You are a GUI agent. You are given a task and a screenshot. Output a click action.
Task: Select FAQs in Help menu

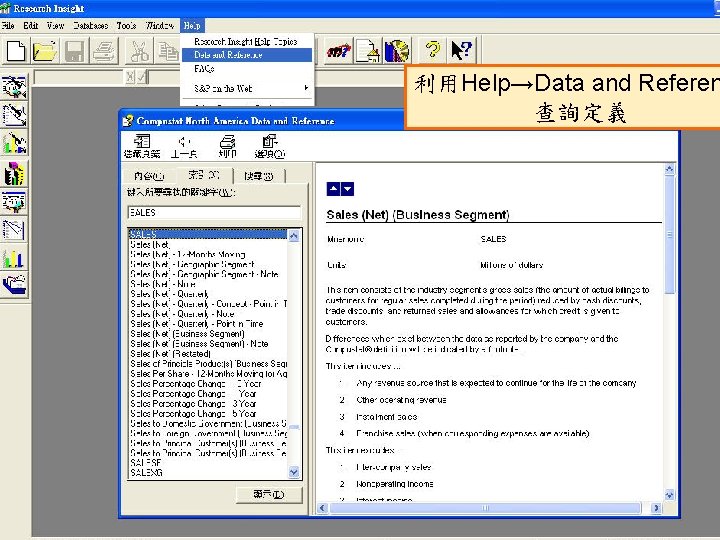pos(246,69)
